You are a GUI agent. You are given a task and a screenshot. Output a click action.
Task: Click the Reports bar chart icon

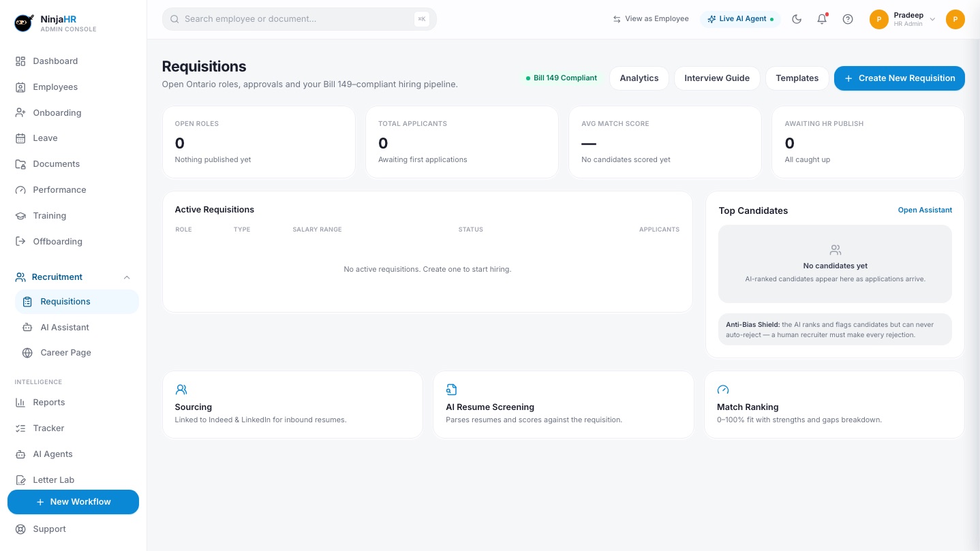point(20,403)
